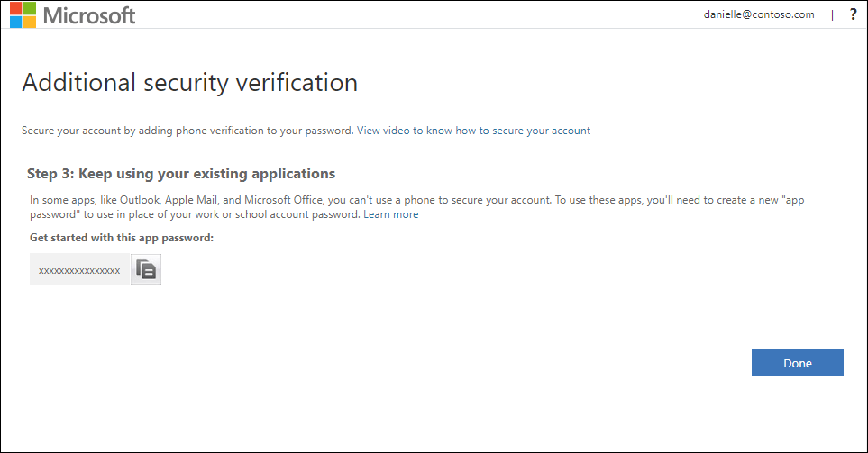The height and width of the screenshot is (453, 868).
Task: Open help using the question mark icon
Action: point(853,14)
